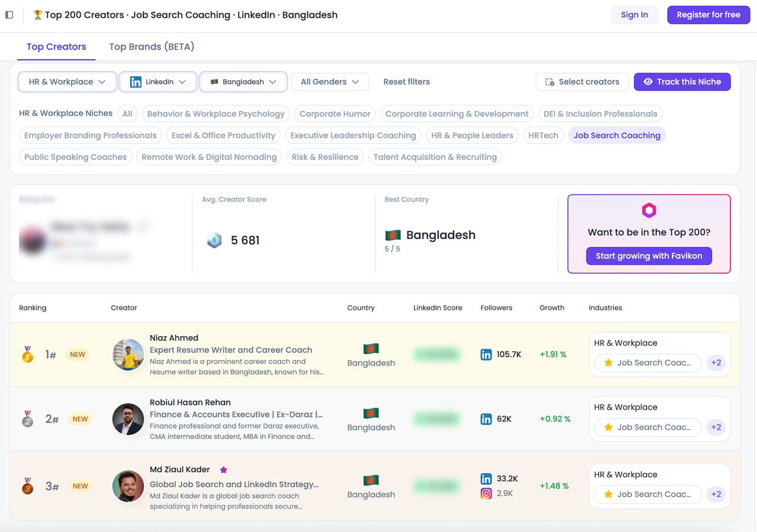Open the HR & Workplace category dropdown
This screenshot has width=757, height=532.
67,82
